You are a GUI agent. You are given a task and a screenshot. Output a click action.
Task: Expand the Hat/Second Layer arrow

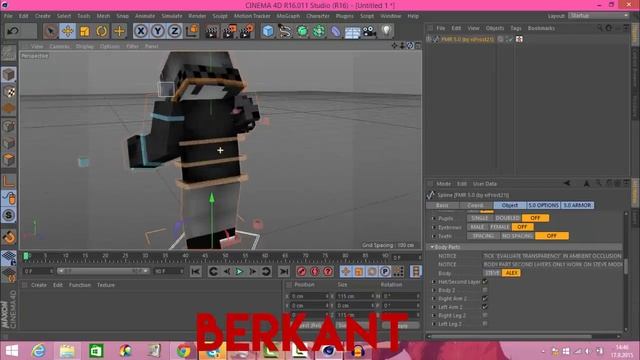tap(433, 282)
